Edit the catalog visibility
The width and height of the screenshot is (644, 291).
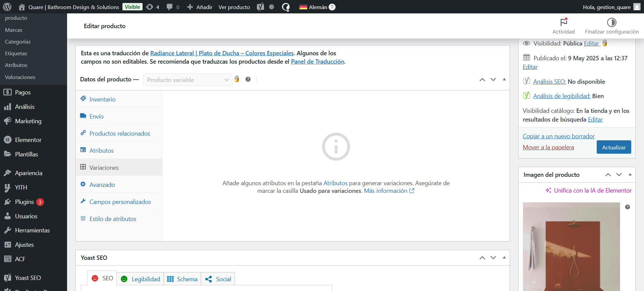pos(595,120)
